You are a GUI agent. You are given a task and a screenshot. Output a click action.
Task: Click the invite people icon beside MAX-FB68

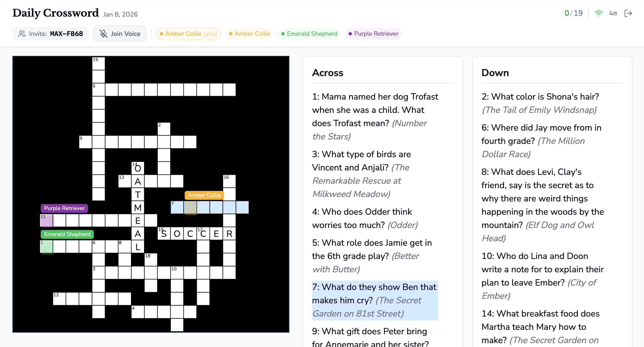tap(22, 33)
